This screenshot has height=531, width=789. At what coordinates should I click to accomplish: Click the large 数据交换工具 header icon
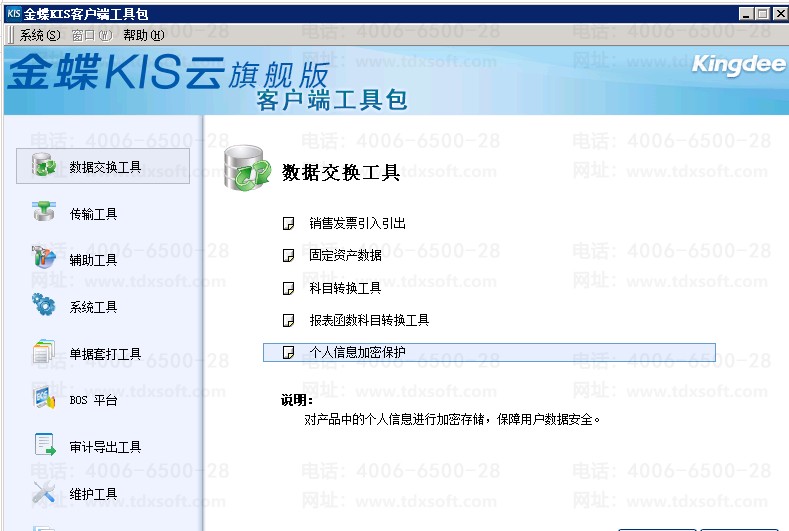tap(246, 168)
